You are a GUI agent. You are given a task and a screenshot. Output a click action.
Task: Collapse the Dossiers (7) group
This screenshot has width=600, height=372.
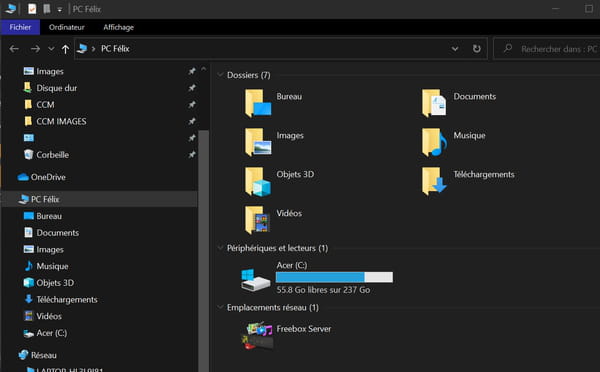click(220, 75)
